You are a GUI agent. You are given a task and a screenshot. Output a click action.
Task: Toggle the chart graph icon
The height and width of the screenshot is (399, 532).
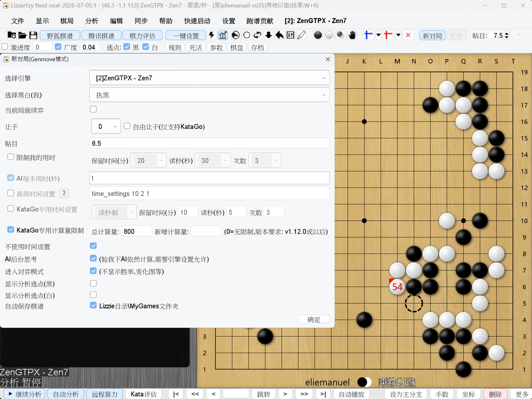coord(223,35)
